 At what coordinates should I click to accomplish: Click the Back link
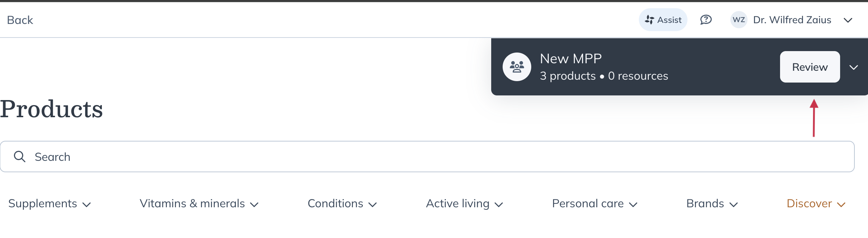[20, 20]
